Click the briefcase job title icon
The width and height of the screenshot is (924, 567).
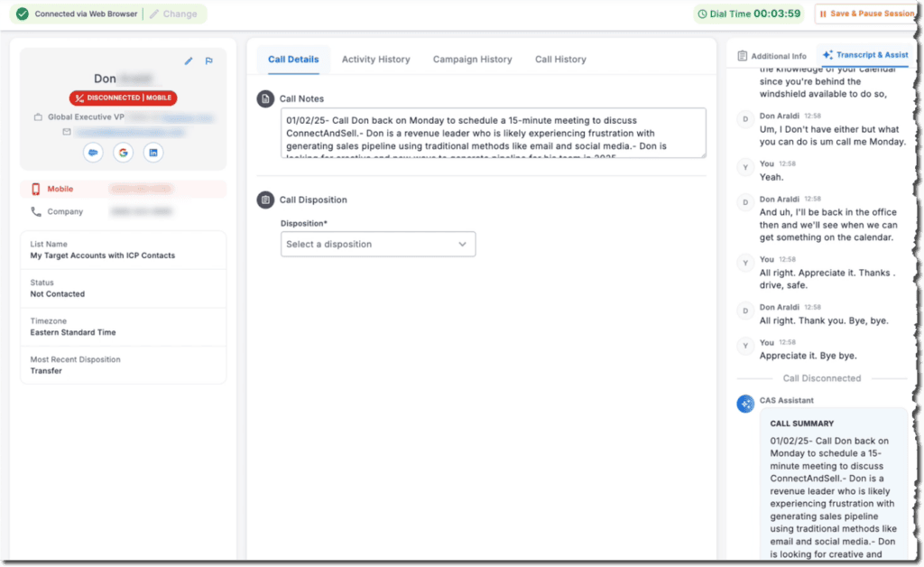38,116
